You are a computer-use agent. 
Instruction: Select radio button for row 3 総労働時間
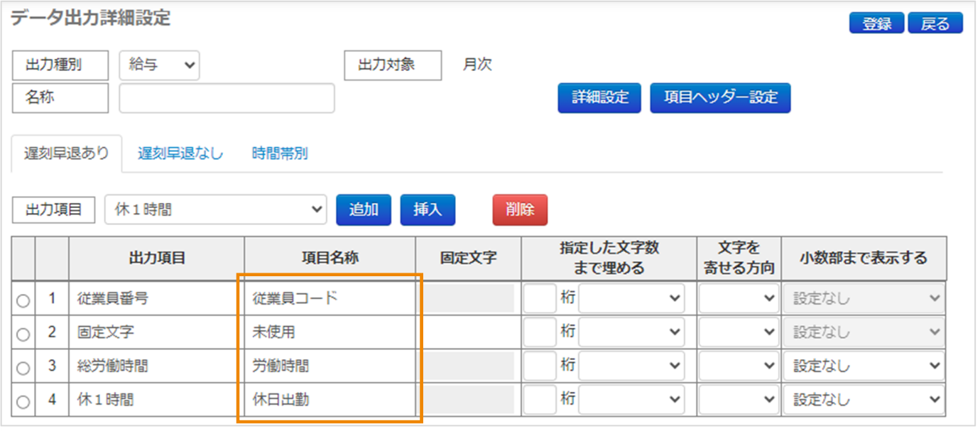[x=23, y=368]
